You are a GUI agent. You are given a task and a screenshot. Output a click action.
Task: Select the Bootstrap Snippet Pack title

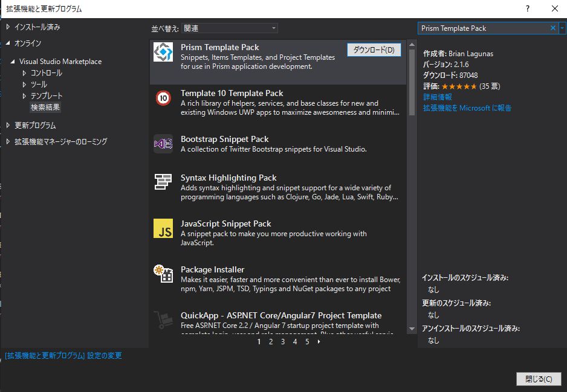[224, 139]
